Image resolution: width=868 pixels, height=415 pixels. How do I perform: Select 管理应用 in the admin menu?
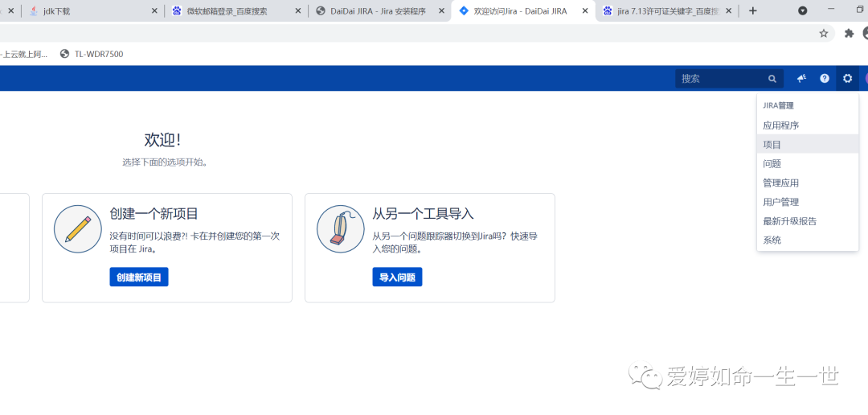[x=808, y=183]
